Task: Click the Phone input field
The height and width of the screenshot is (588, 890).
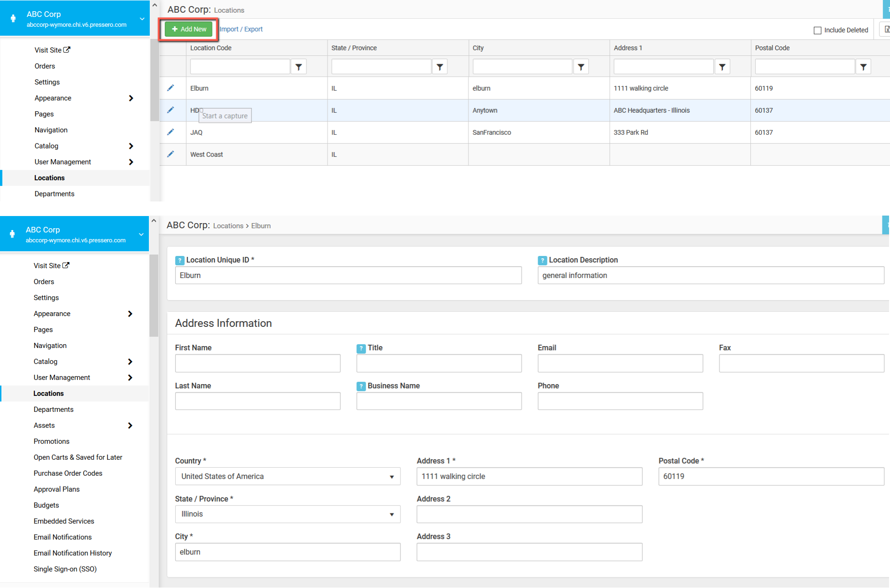Action: 620,402
